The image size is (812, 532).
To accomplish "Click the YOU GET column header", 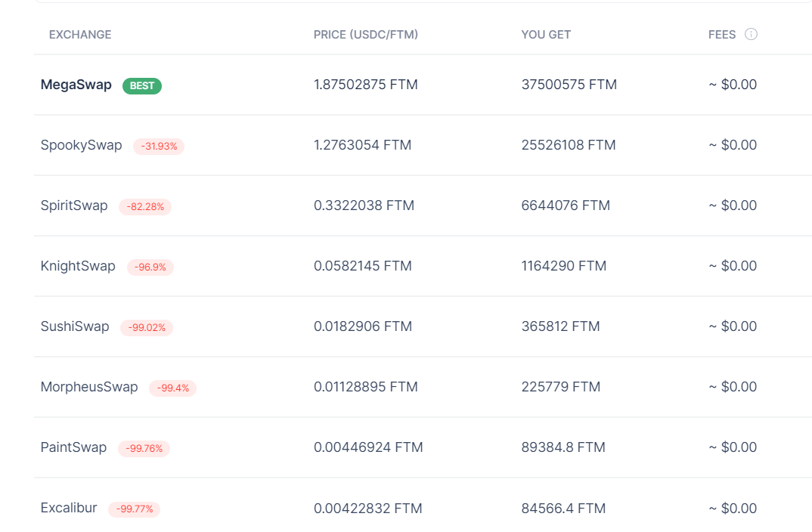I will [x=546, y=35].
